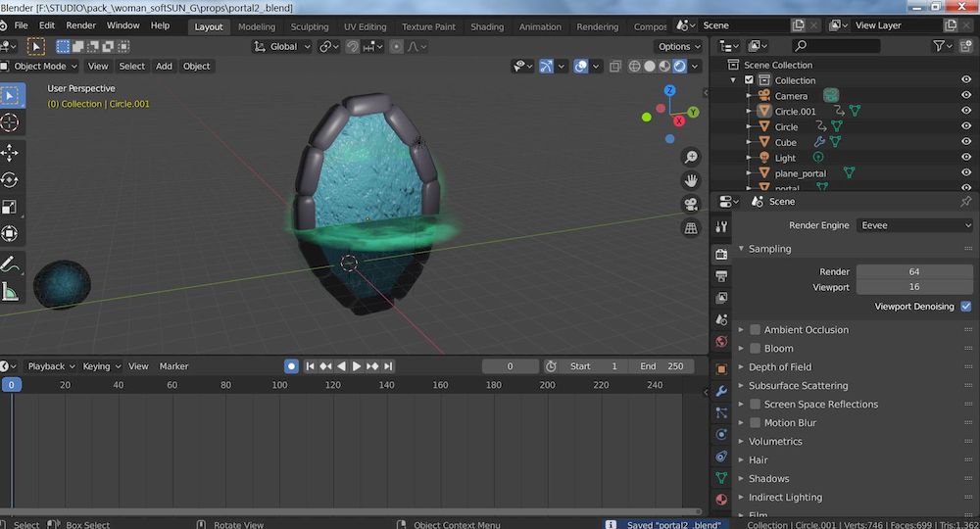980x529 pixels.
Task: Toggle the Viewport Denoising checkbox
Action: [966, 307]
